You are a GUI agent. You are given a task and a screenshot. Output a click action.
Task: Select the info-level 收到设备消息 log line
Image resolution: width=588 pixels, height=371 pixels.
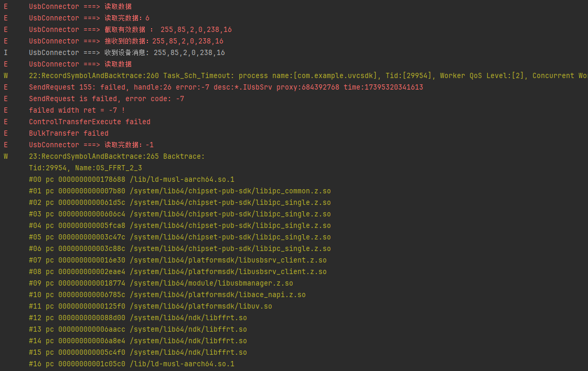tap(127, 53)
